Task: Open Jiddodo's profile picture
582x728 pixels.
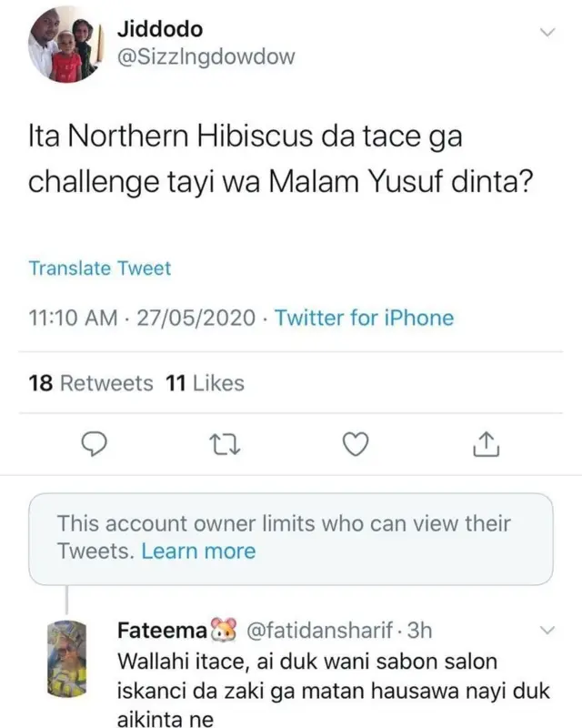Action: [x=63, y=45]
